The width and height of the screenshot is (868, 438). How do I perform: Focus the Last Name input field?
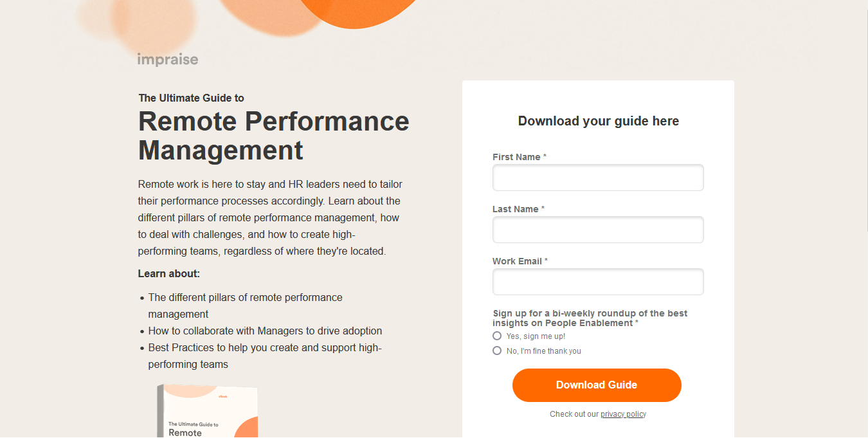pyautogui.click(x=598, y=230)
